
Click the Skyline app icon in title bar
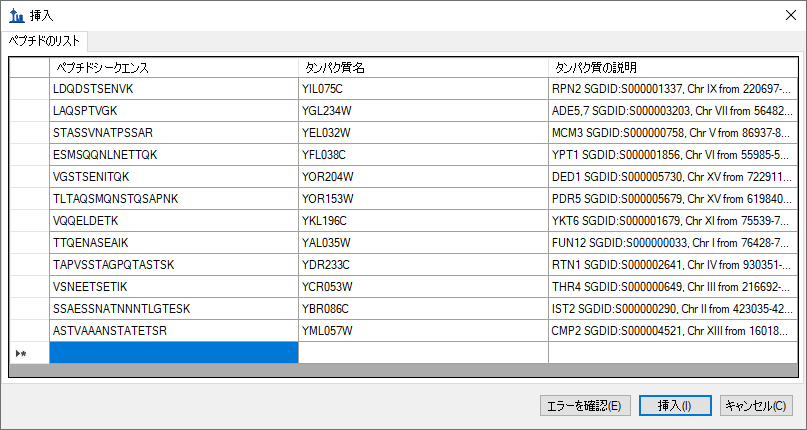click(x=16, y=15)
